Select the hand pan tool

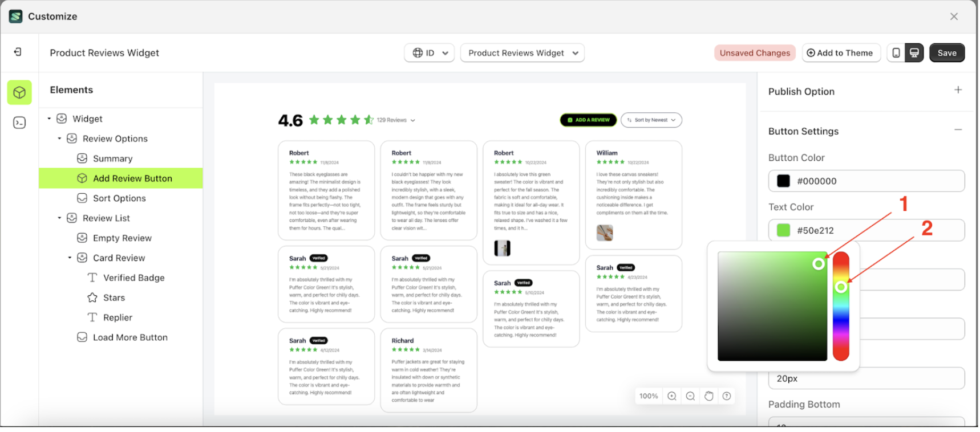pos(708,396)
